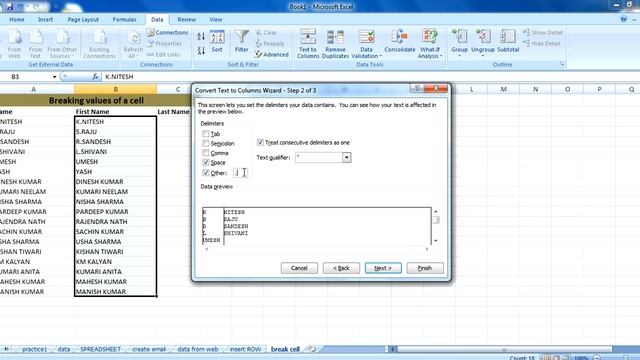Open From Other Sources menu
The width and height of the screenshot is (640, 360).
[x=62, y=44]
